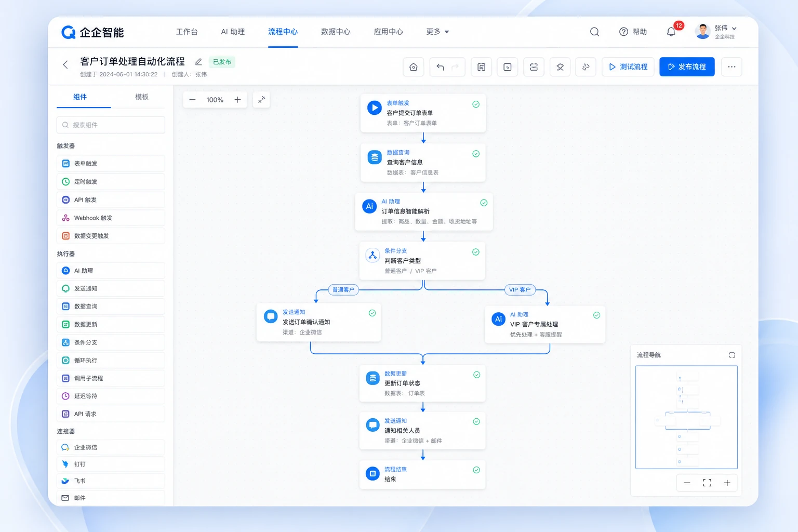Image resolution: width=798 pixels, height=532 pixels.
Task: Click the fit-canvas expand arrows icon
Action: click(261, 99)
